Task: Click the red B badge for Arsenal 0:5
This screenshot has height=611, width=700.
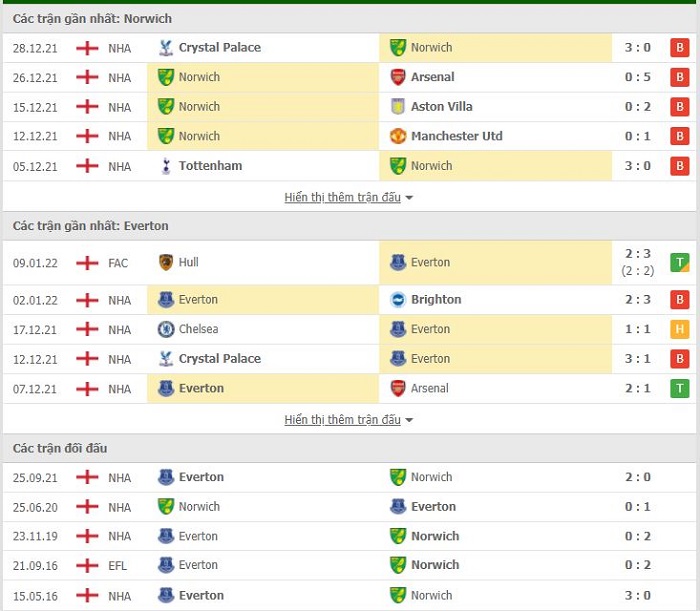Action: (679, 77)
